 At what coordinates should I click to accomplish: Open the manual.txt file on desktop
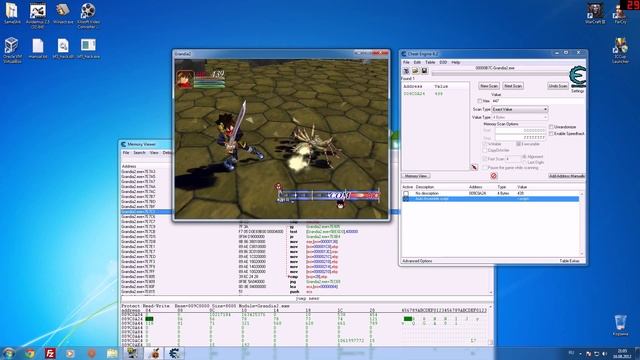38,49
